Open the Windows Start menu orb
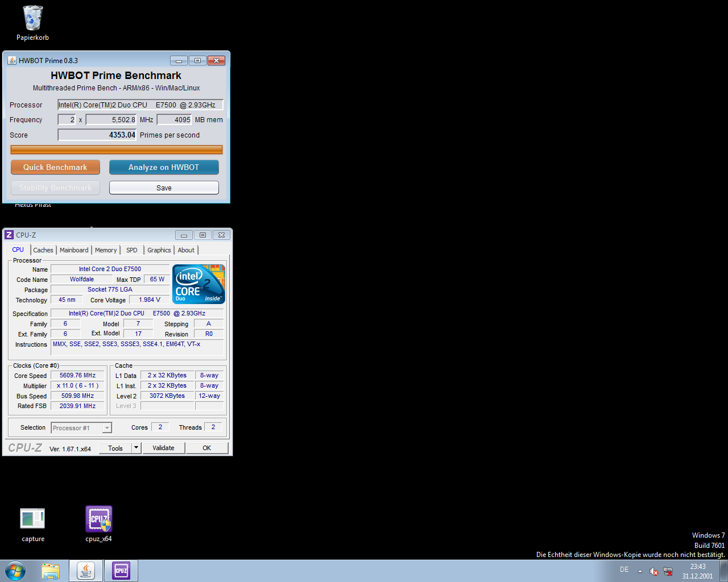This screenshot has height=582, width=728. click(15, 571)
